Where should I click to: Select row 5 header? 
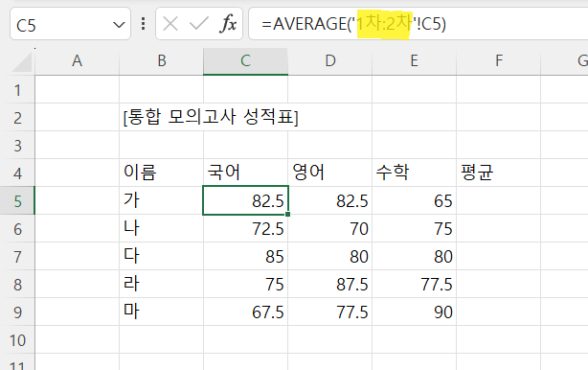tap(17, 200)
